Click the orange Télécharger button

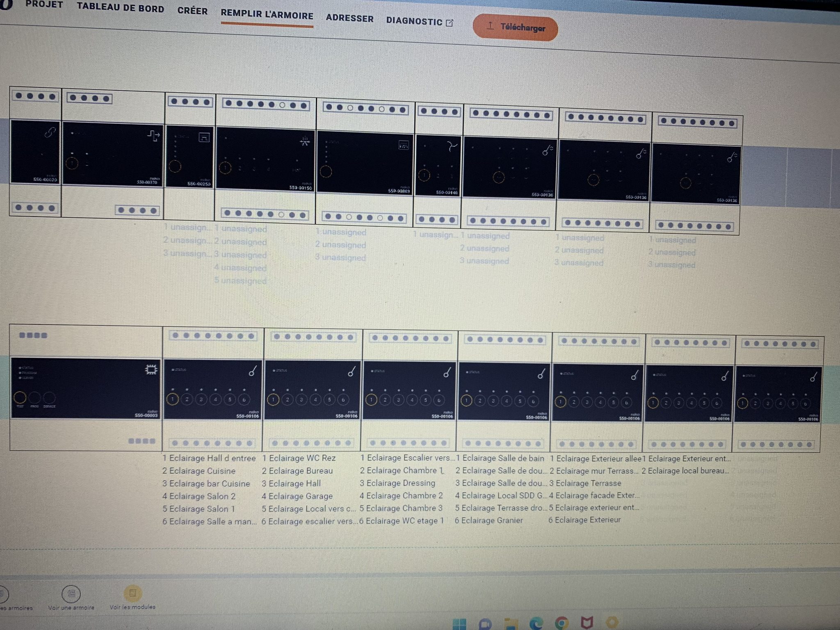[515, 28]
